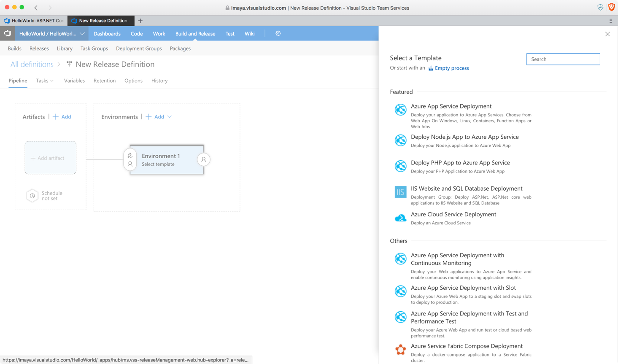Select Azure App Service Deployment template title
The width and height of the screenshot is (618, 364).
pyautogui.click(x=451, y=106)
